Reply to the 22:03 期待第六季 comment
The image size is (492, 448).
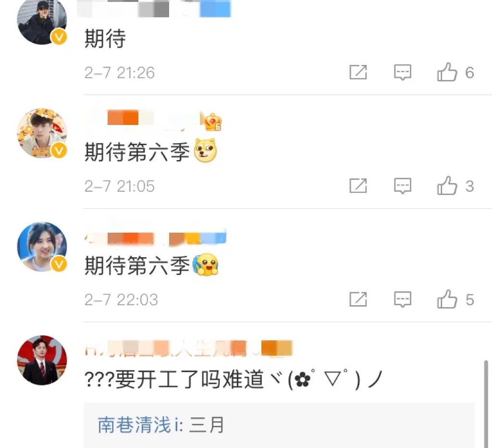point(403,299)
